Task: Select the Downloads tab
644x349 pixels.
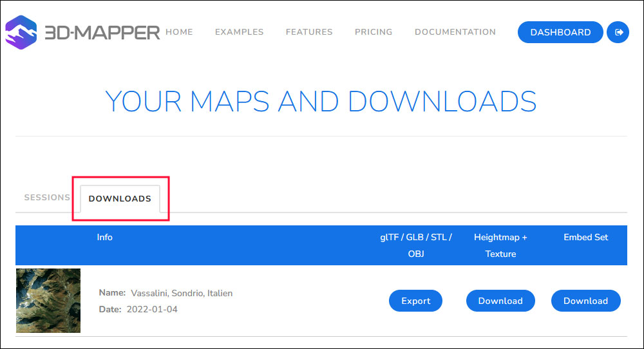Action: tap(120, 199)
